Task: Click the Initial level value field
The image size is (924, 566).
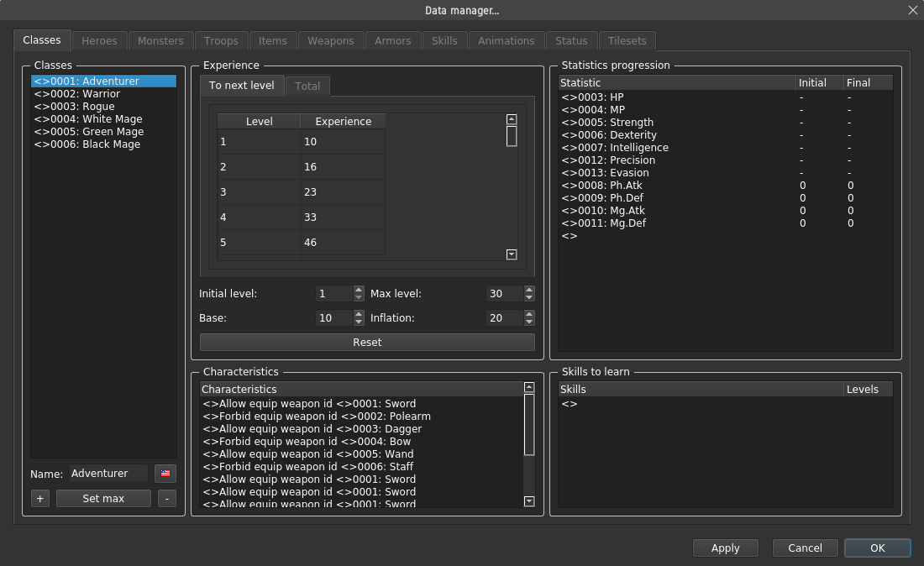Action: click(x=334, y=293)
